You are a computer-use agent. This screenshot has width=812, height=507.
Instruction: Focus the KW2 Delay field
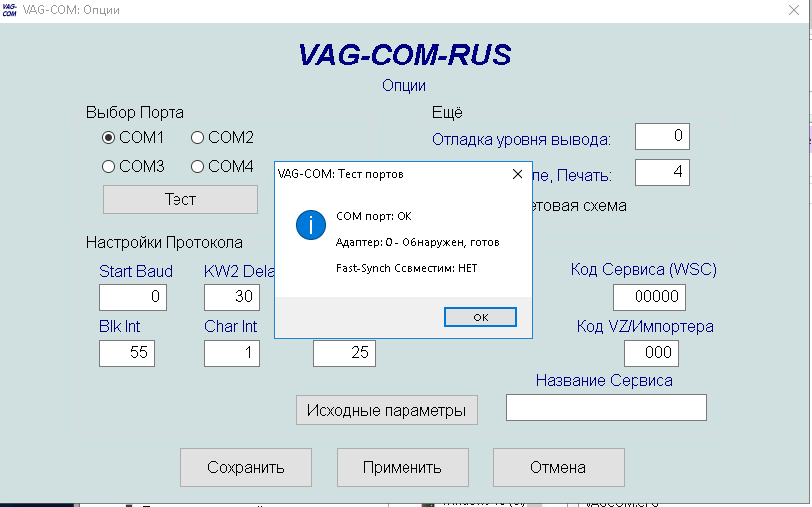(232, 297)
